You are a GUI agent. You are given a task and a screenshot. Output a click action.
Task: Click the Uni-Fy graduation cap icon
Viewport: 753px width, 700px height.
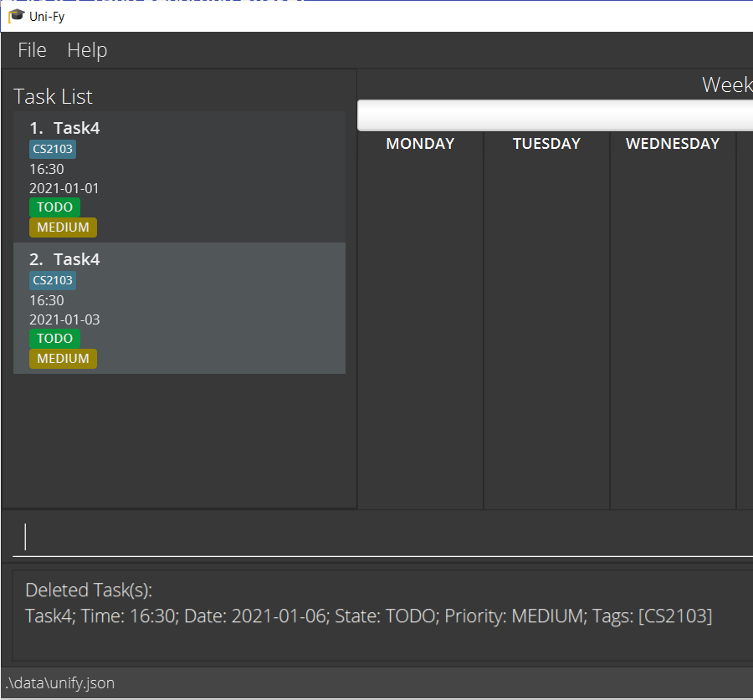[x=16, y=16]
